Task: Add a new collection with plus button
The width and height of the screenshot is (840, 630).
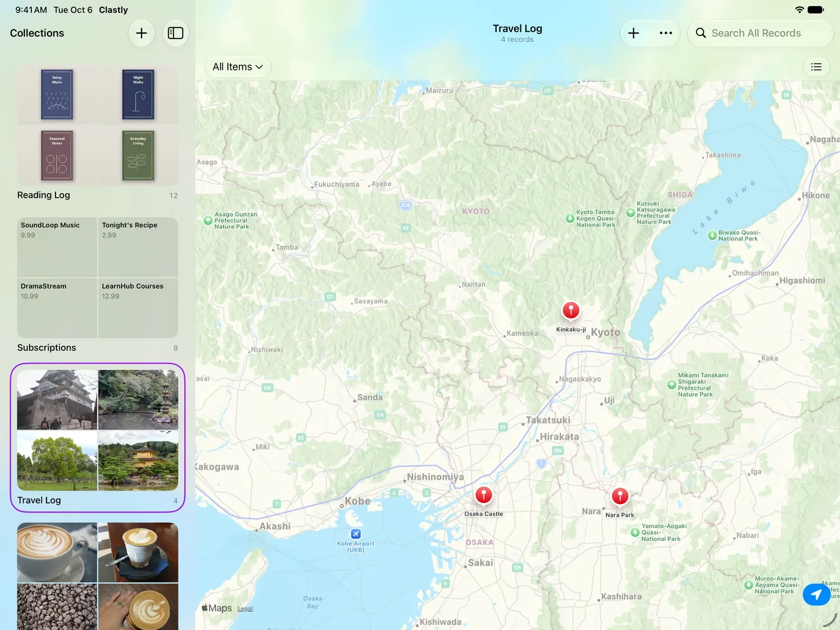Action: [141, 33]
